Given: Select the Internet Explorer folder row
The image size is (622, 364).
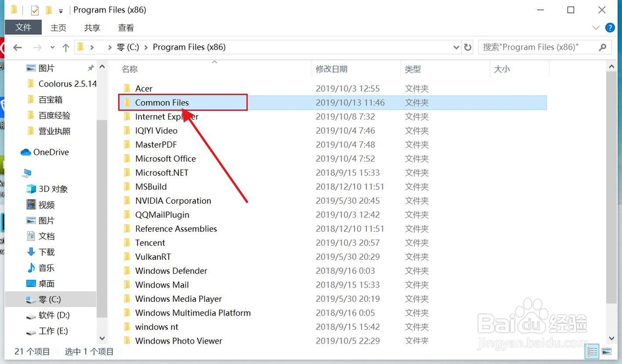Looking at the screenshot, I should click(332, 116).
